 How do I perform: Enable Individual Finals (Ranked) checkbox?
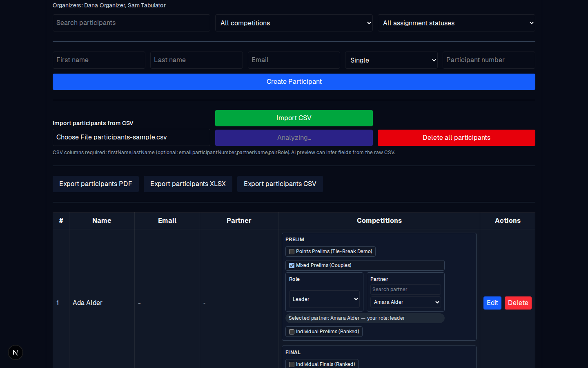292,365
